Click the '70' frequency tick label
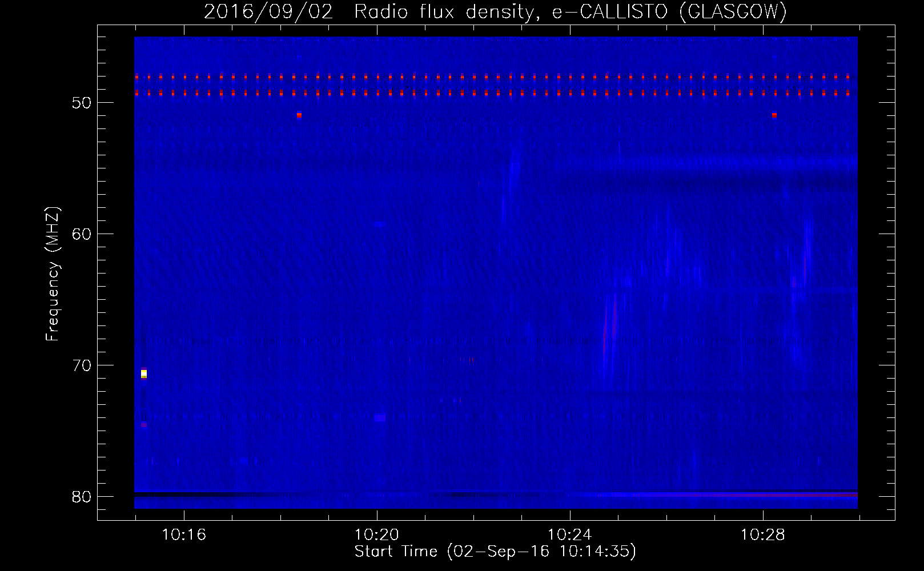The height and width of the screenshot is (571, 924). (x=82, y=365)
